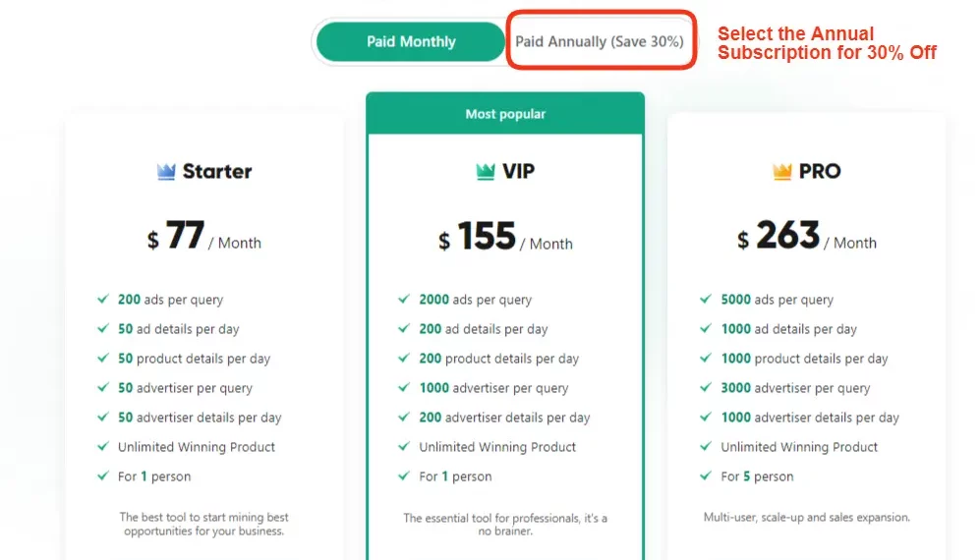The height and width of the screenshot is (560, 979).
Task: Click checkmark next to For 5 person
Action: (706, 476)
